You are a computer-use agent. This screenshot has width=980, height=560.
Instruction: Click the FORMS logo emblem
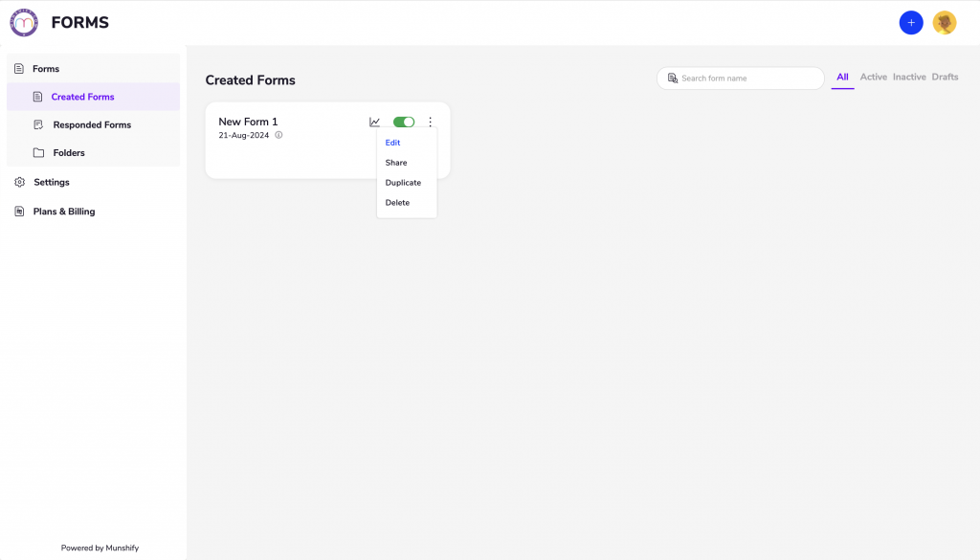[x=24, y=22]
